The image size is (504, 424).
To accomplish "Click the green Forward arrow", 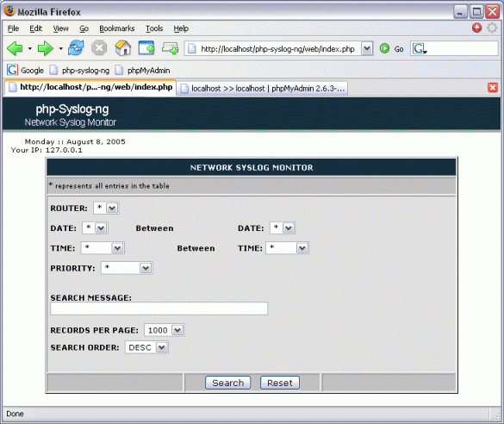I will click(46, 48).
